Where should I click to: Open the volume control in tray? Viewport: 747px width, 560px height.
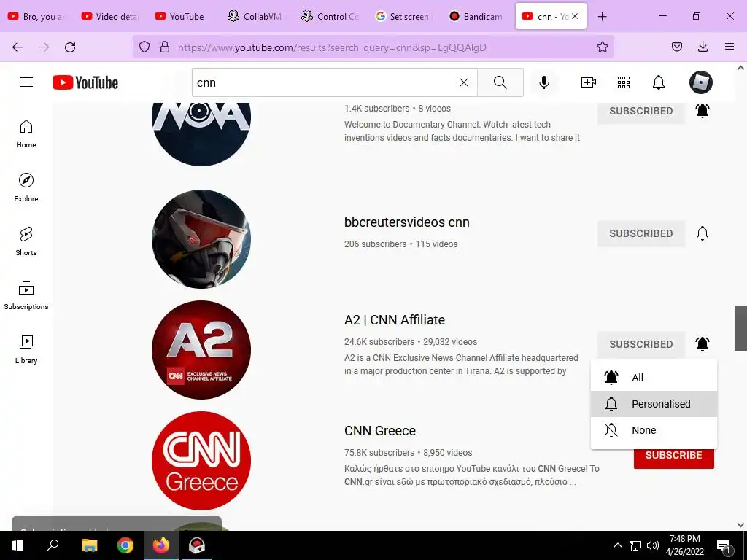tap(653, 545)
